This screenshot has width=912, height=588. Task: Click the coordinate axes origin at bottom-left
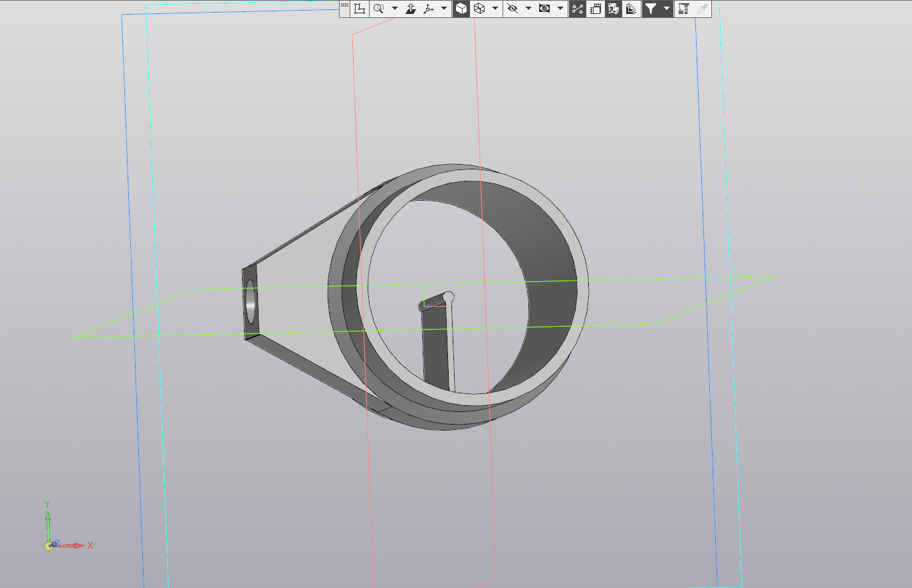pyautogui.click(x=49, y=545)
